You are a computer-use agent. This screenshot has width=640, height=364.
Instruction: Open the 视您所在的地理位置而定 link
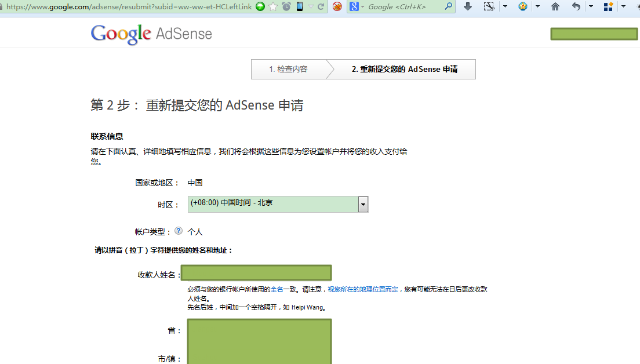(363, 289)
